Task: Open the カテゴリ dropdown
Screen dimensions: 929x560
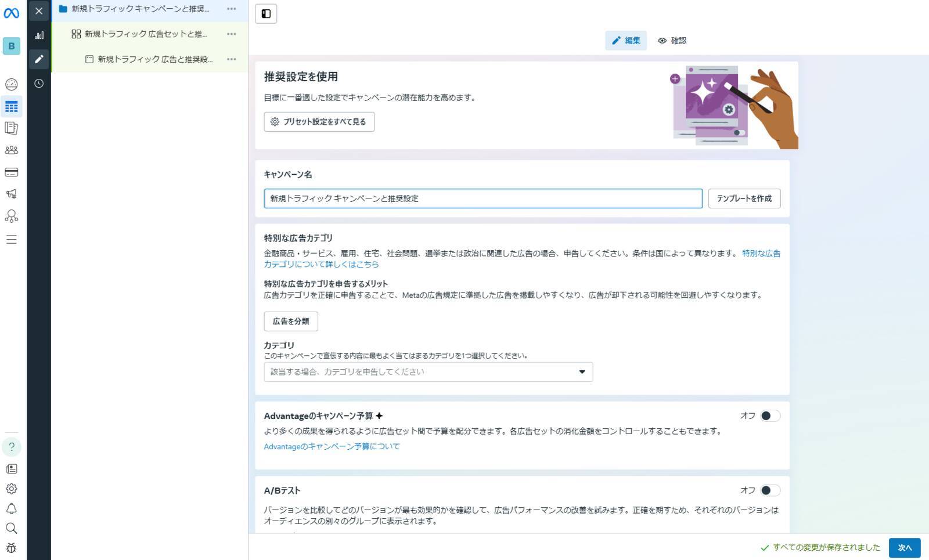Action: click(428, 372)
